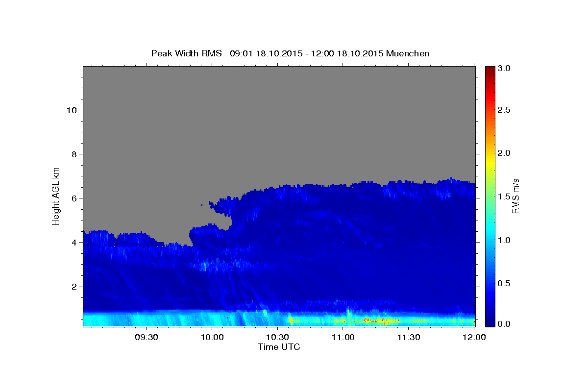The width and height of the screenshot is (588, 392).
Task: Click the 11:00 time tick label
Action: point(343,338)
